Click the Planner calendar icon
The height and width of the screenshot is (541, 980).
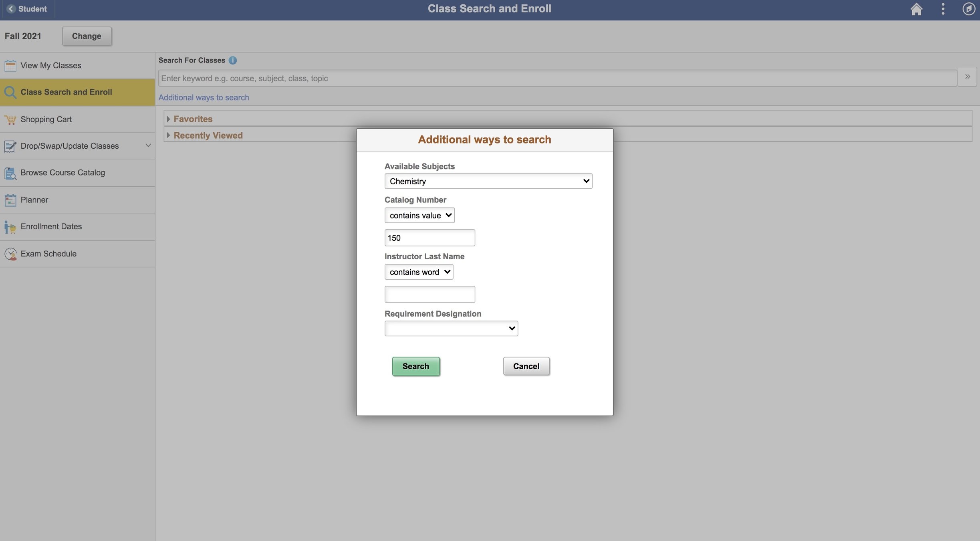pos(10,200)
